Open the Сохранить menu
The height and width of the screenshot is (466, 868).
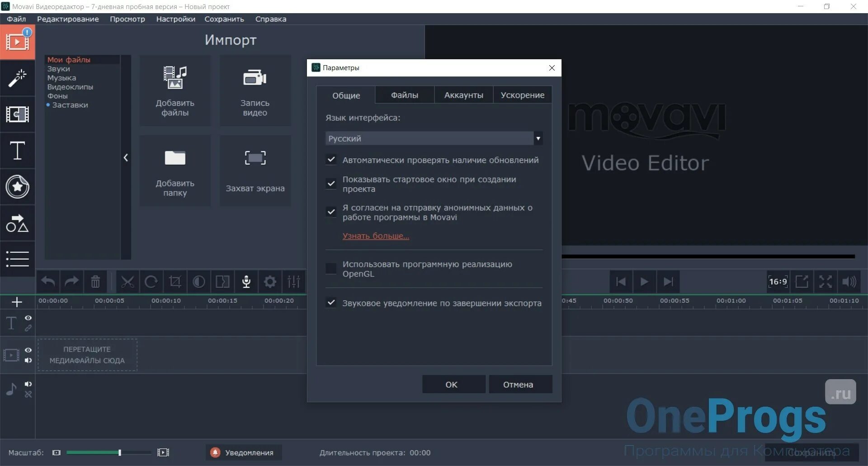tap(224, 19)
